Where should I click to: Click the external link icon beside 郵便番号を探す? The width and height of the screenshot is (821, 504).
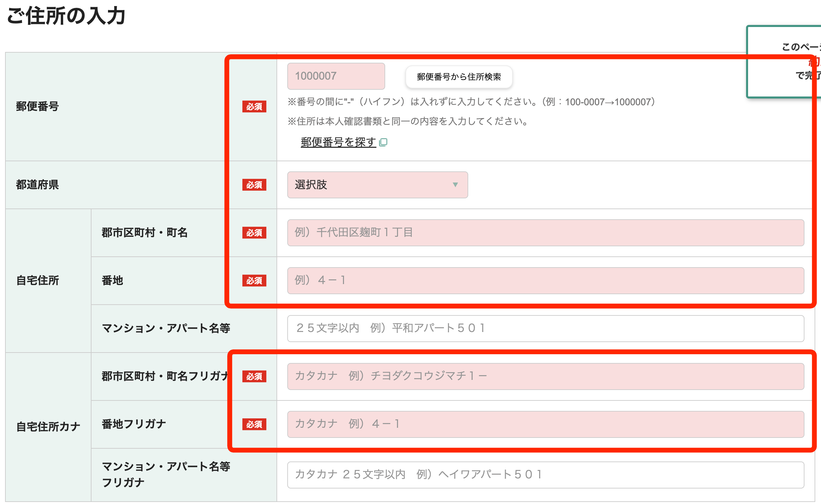(x=384, y=142)
